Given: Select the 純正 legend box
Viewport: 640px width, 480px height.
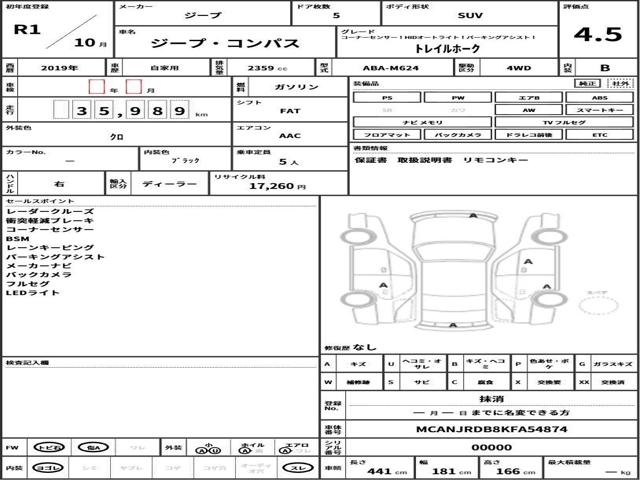Looking at the screenshot, I should pyautogui.click(x=588, y=84).
